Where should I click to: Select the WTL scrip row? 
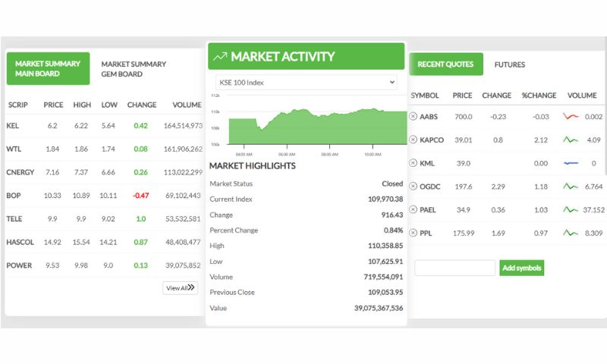[x=105, y=149]
